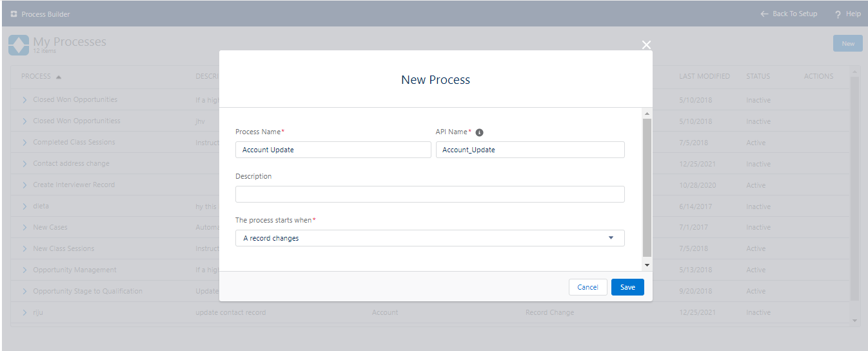
Task: Click the 'jhv' description text
Action: pos(200,121)
